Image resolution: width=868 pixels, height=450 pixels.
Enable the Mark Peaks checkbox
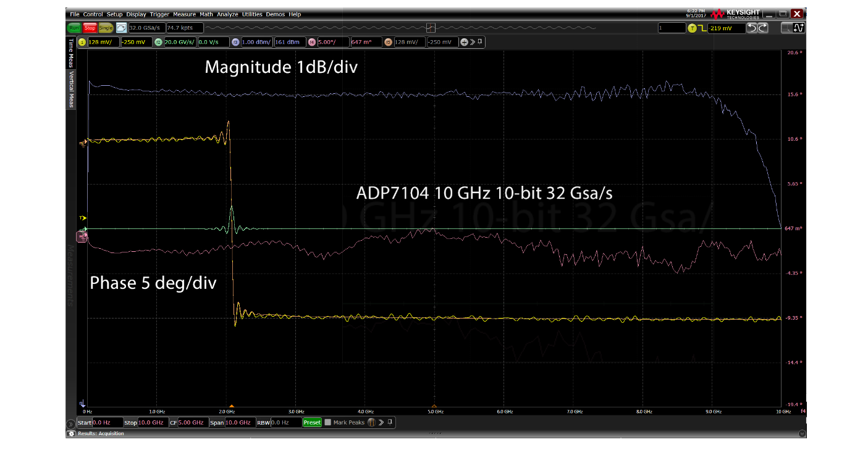(x=328, y=422)
